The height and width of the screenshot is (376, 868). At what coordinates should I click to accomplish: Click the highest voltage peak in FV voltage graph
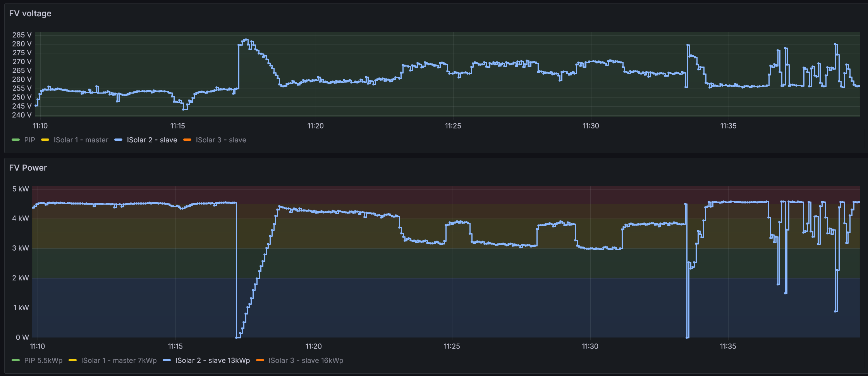[x=246, y=39]
